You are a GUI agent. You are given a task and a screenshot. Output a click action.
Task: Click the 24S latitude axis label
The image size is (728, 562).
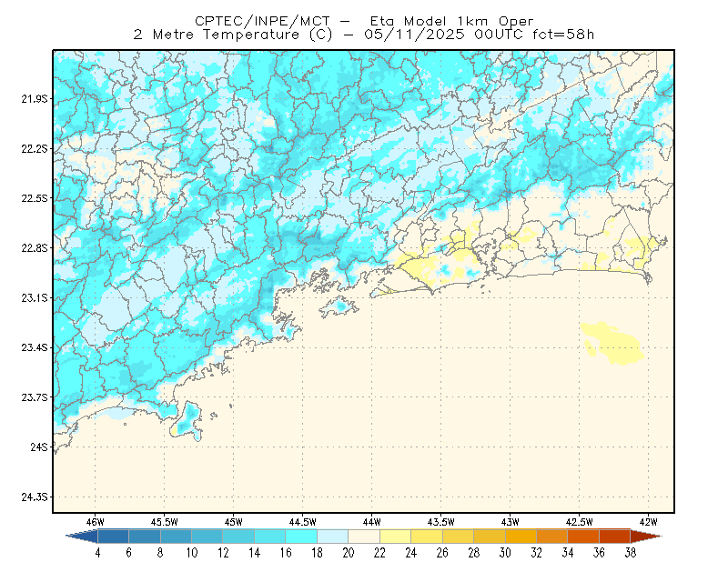[x=39, y=447]
